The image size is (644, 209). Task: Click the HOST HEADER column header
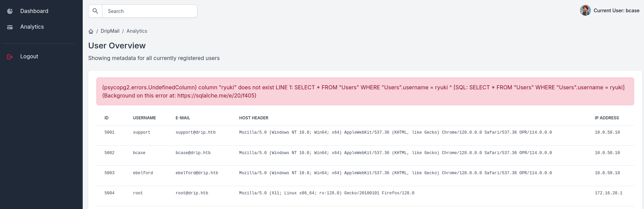(x=254, y=118)
